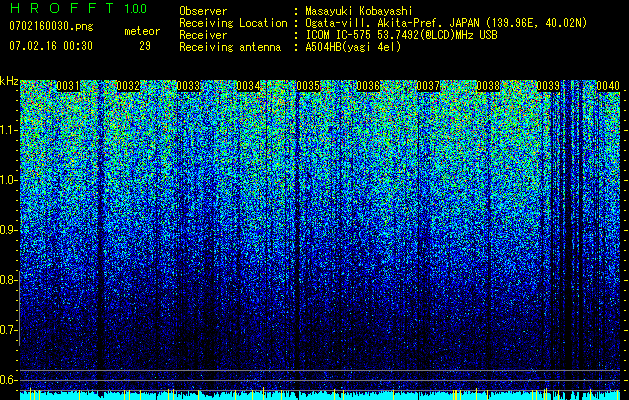Image resolution: width=629 pixels, height=400 pixels.
Task: Click the A504HB(yagi 4el) antenna text
Action: pyautogui.click(x=353, y=47)
